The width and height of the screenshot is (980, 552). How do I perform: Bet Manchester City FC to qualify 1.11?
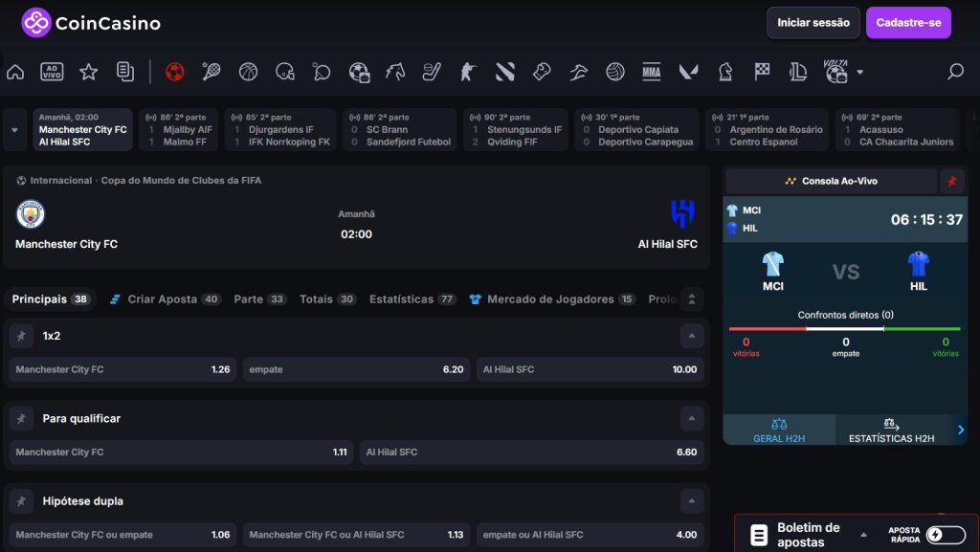pyautogui.click(x=181, y=453)
